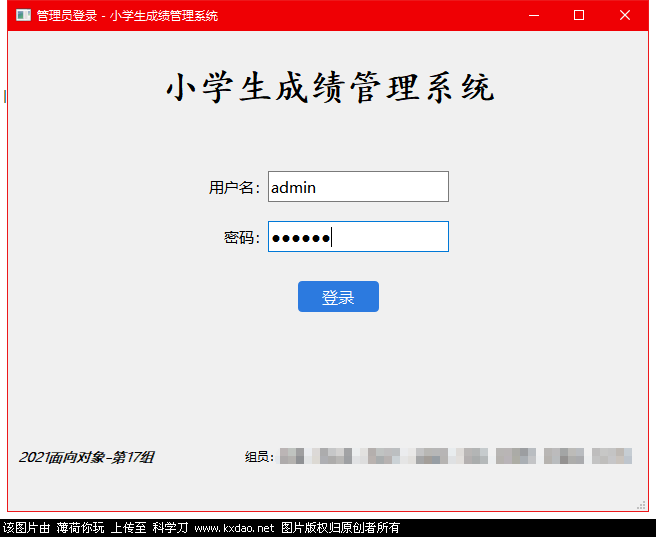Screen dimensions: 656x537
Task: Click the 登录 login button
Action: (338, 297)
